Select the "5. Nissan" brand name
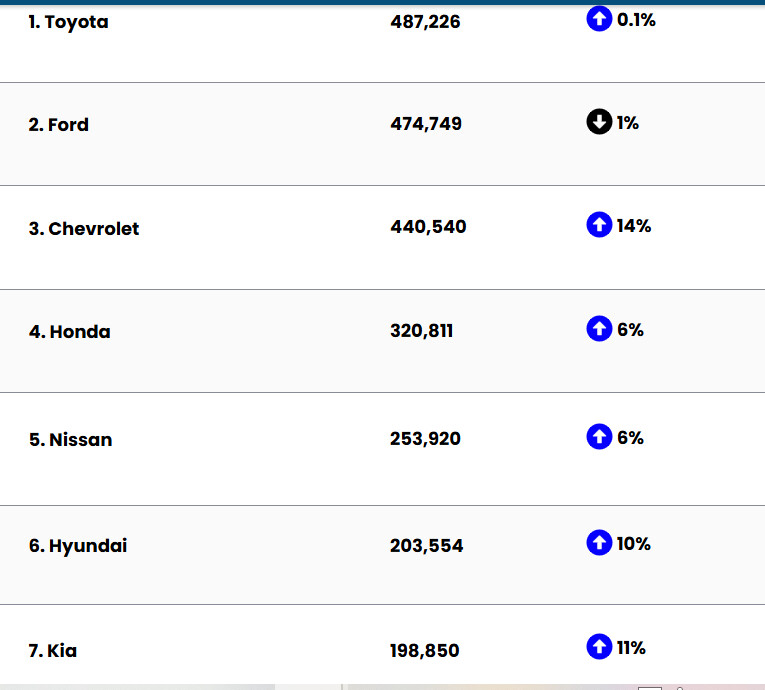 click(x=70, y=440)
